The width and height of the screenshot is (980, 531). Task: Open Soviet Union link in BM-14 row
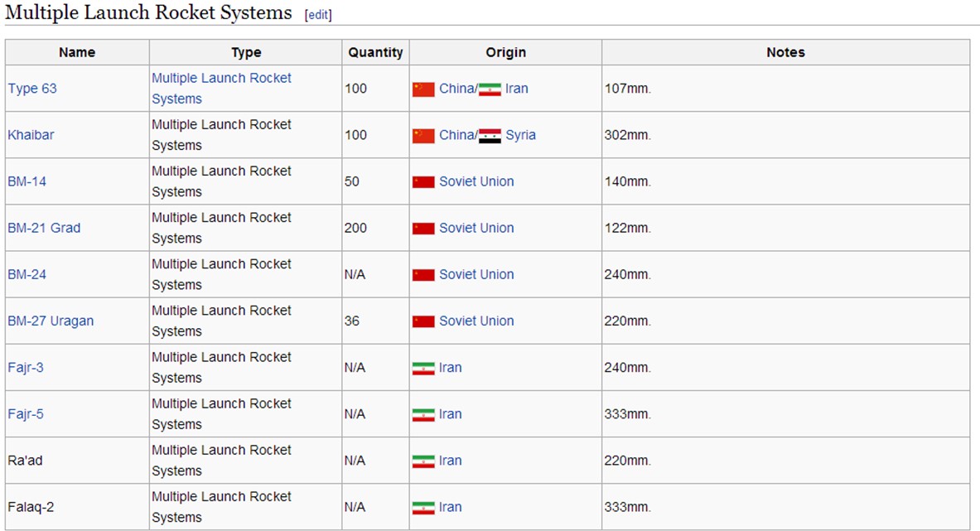(476, 181)
